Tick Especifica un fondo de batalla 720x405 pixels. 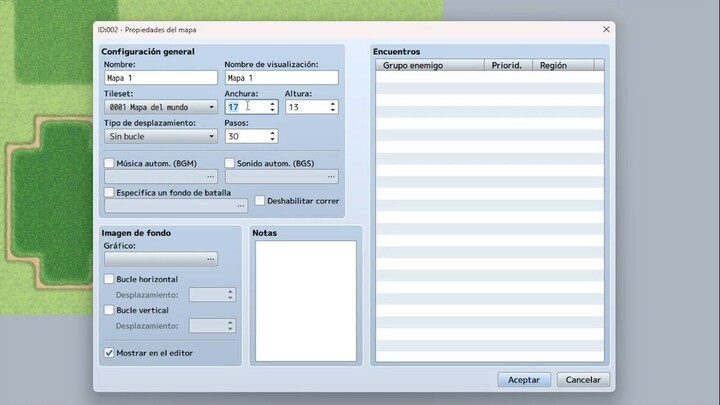(x=109, y=192)
